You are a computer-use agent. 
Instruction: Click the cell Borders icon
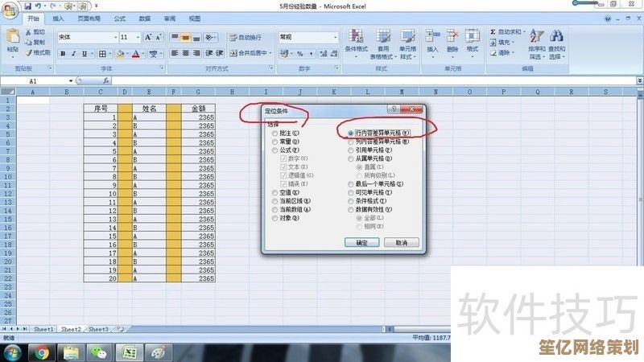click(102, 54)
